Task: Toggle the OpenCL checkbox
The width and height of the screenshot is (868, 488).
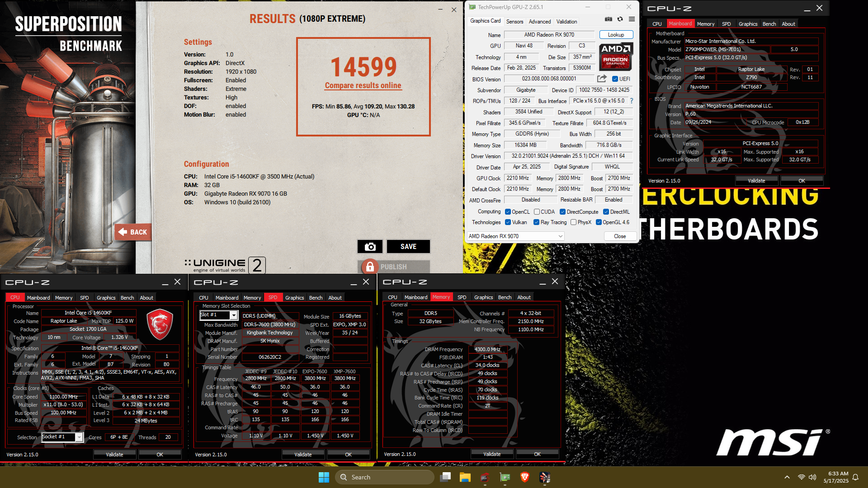Action: point(508,212)
